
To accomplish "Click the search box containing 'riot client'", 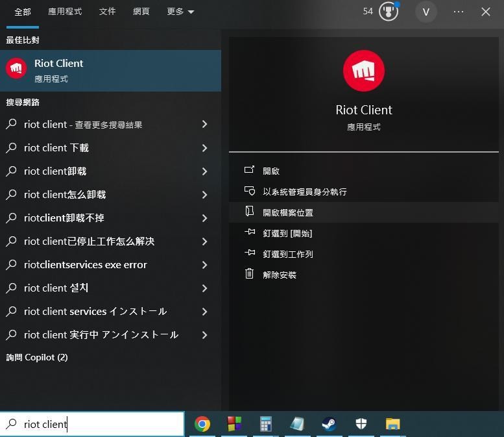I will [x=92, y=424].
